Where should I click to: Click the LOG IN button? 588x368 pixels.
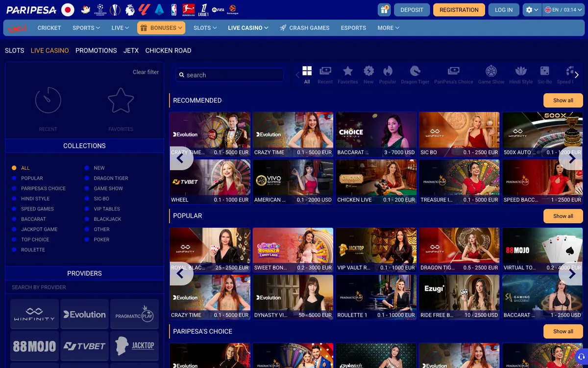504,10
